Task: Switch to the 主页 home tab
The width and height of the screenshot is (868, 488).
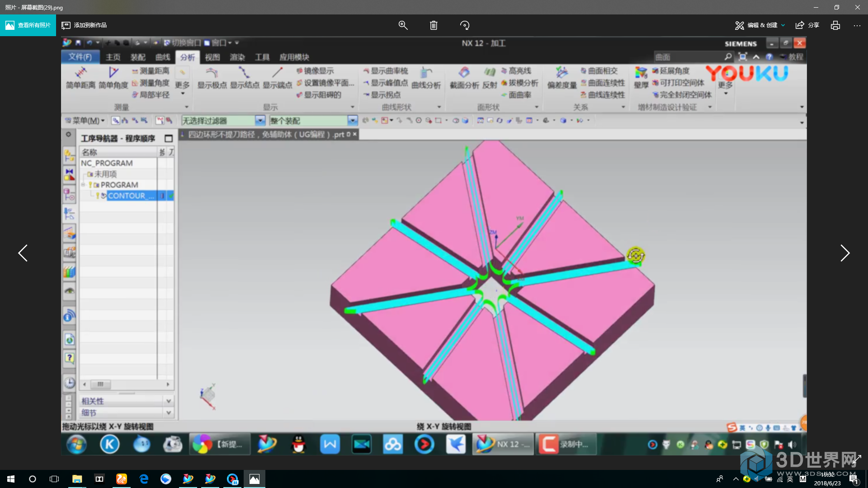Action: click(113, 57)
